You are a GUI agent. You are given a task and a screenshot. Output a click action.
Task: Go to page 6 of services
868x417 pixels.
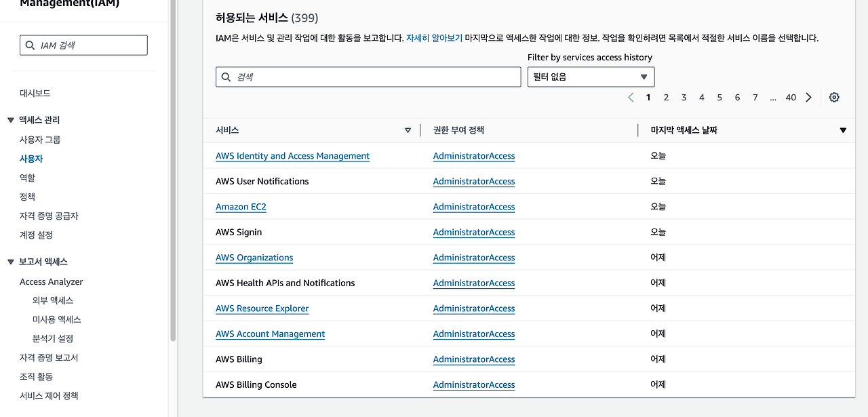pyautogui.click(x=737, y=97)
